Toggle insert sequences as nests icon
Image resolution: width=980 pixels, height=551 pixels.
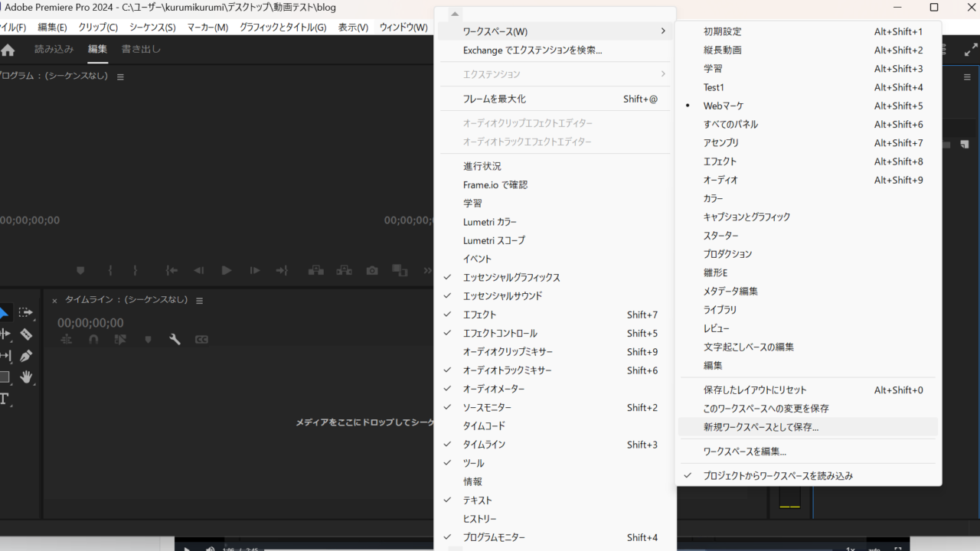coord(66,339)
